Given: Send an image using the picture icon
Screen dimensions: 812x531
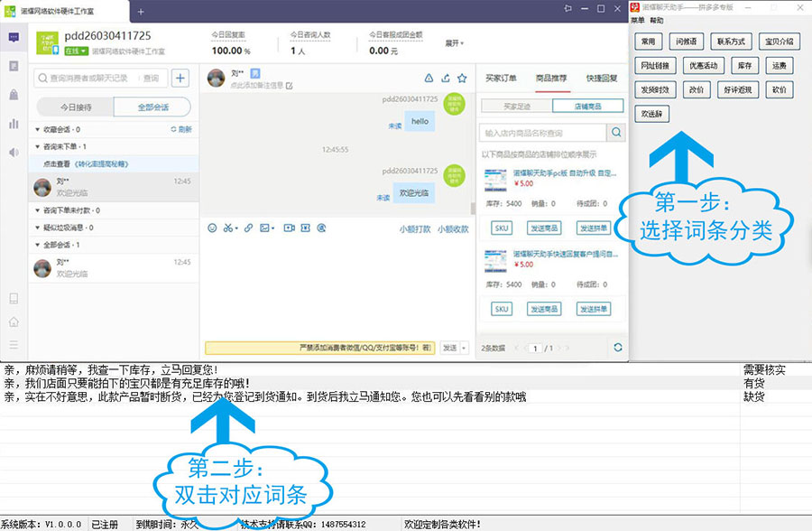Looking at the screenshot, I should click(265, 228).
